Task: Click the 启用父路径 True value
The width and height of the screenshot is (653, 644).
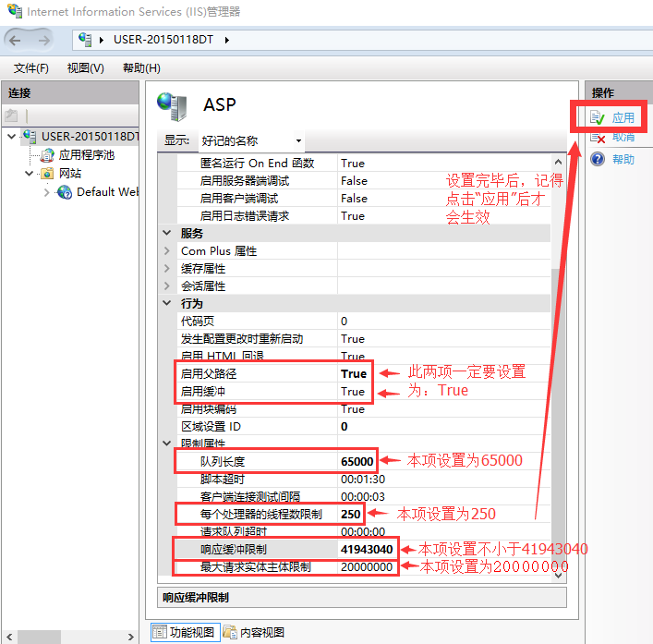Action: [353, 374]
